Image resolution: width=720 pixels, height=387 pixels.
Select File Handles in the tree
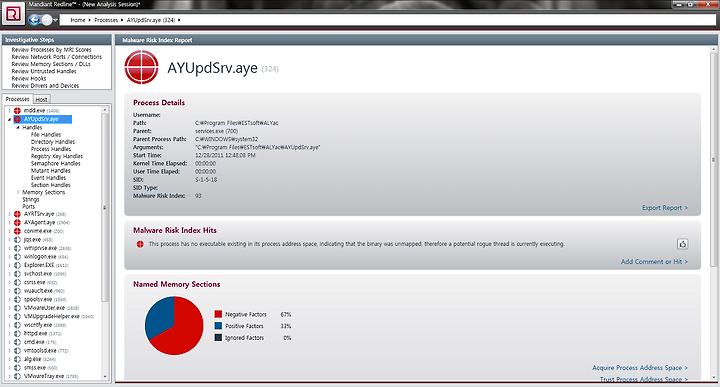(46, 135)
